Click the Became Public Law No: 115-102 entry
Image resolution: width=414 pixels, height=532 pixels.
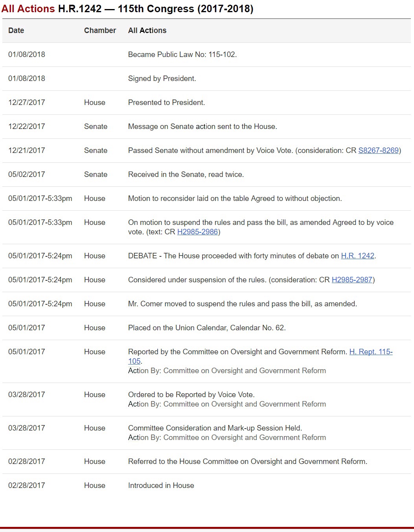[x=182, y=54]
